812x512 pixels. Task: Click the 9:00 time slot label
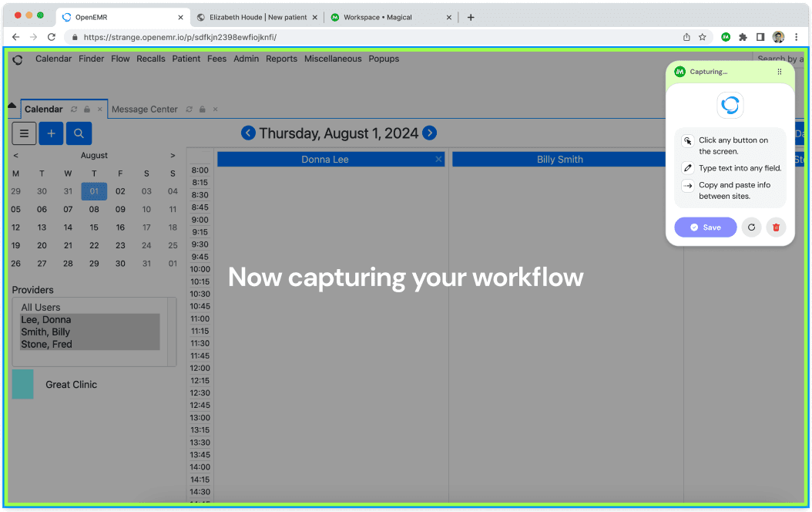(200, 220)
